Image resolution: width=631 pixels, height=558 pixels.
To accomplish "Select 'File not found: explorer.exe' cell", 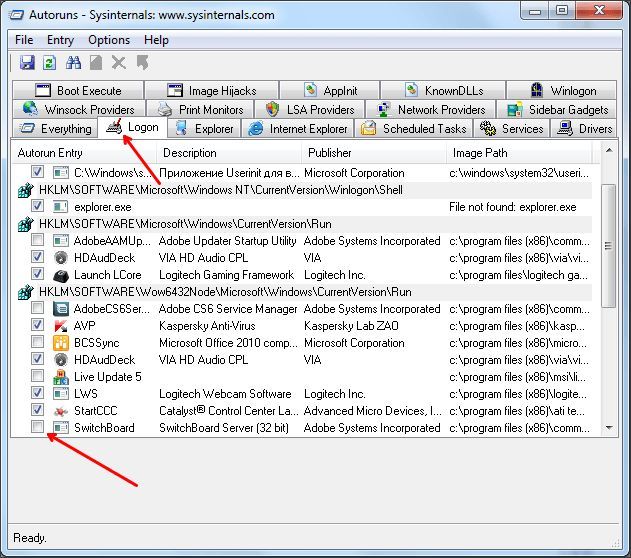I will point(513,207).
